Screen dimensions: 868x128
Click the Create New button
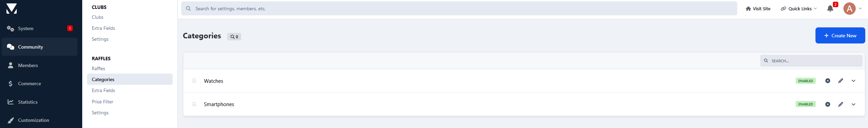click(840, 36)
